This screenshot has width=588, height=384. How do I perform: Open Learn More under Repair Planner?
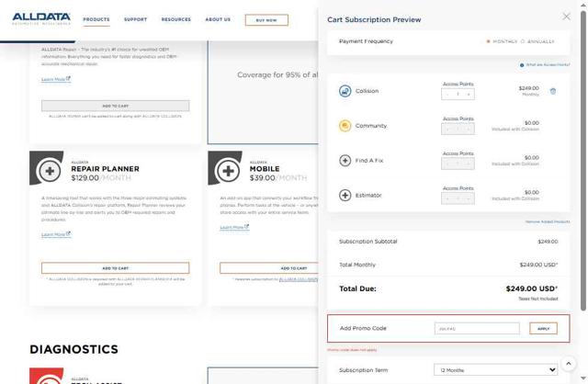[56, 234]
